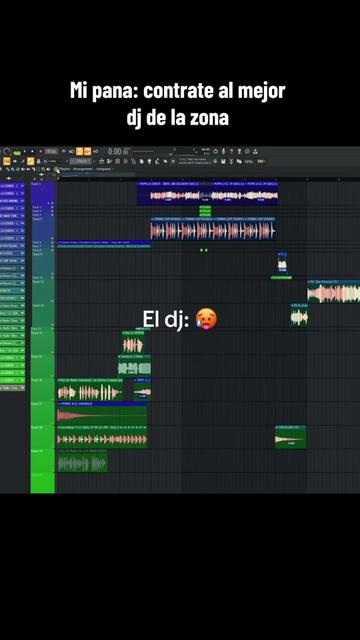This screenshot has width=360, height=640.
Task: Expand the arrow of the gray bottom picker item
Action: click(x=22, y=388)
